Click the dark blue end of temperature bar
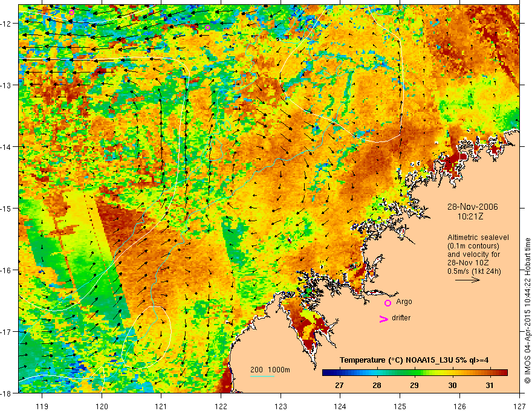 click(x=327, y=373)
